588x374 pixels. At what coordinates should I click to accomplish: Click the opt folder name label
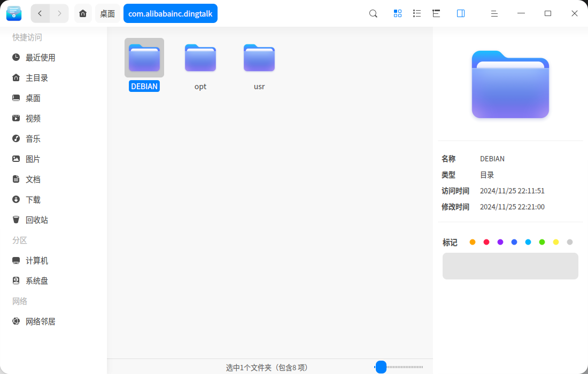click(x=200, y=86)
